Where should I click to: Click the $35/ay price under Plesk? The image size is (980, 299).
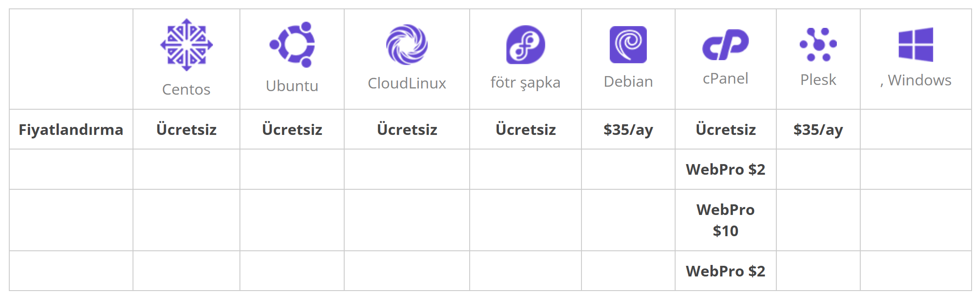point(818,130)
